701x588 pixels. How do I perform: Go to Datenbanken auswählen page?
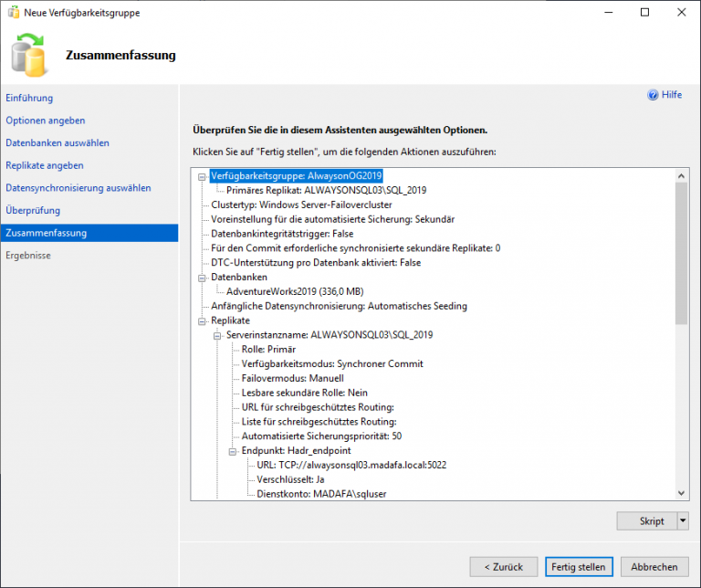click(58, 143)
